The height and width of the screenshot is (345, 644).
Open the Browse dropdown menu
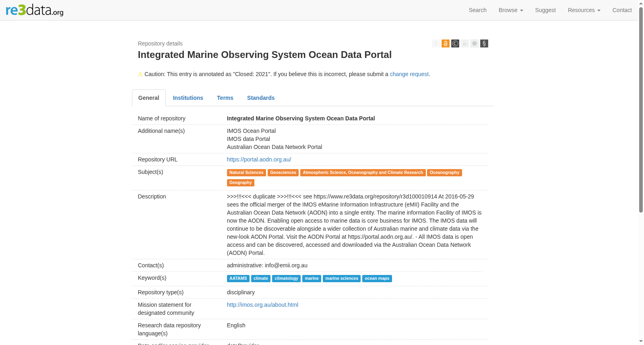point(511,10)
